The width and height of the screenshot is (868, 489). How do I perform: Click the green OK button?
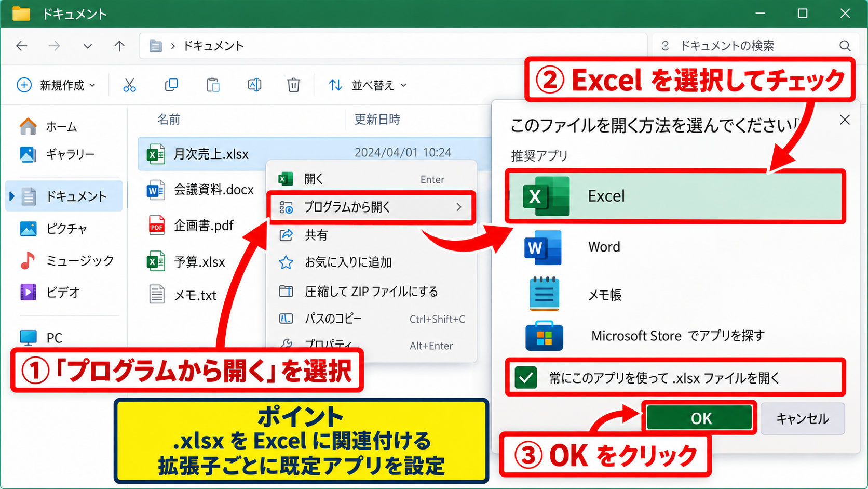pyautogui.click(x=699, y=418)
